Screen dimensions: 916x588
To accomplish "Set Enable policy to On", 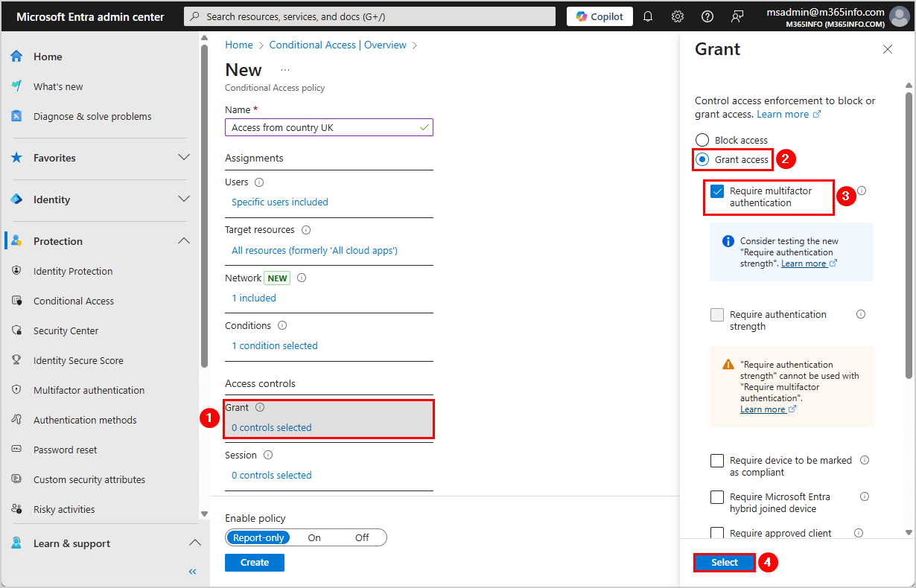I will (314, 537).
